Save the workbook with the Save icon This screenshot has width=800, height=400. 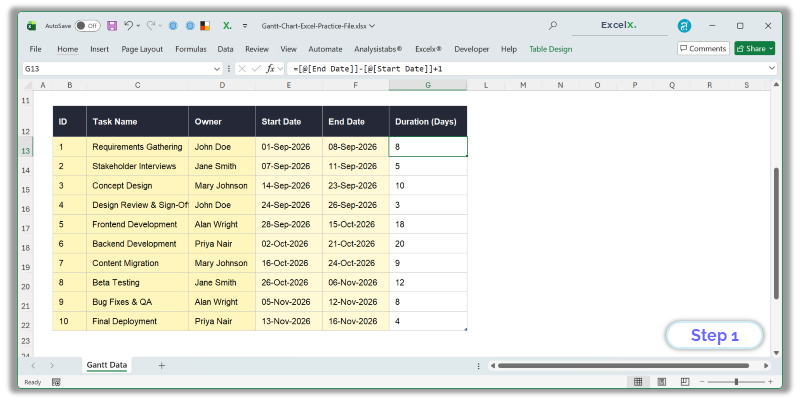112,26
